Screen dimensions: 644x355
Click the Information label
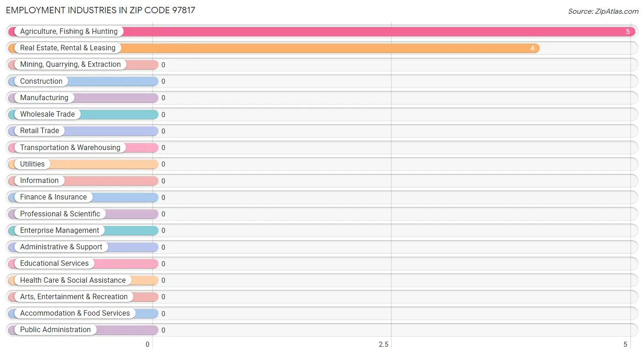click(39, 181)
